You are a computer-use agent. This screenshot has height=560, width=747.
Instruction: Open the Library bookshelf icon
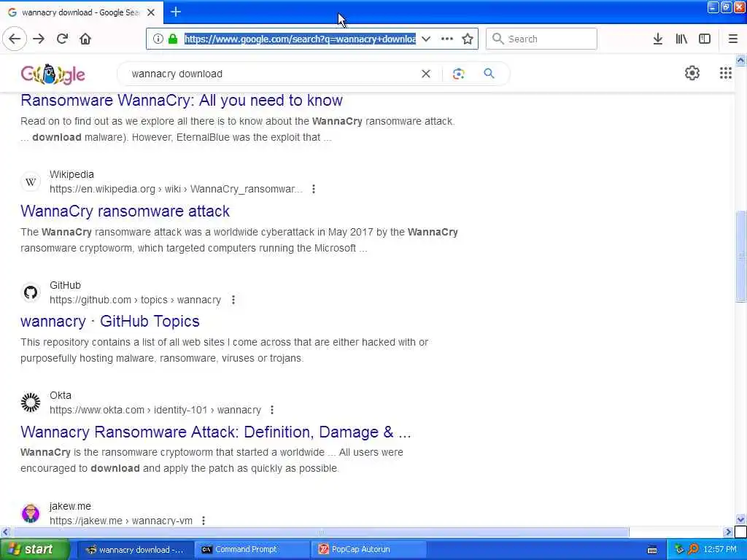click(681, 39)
